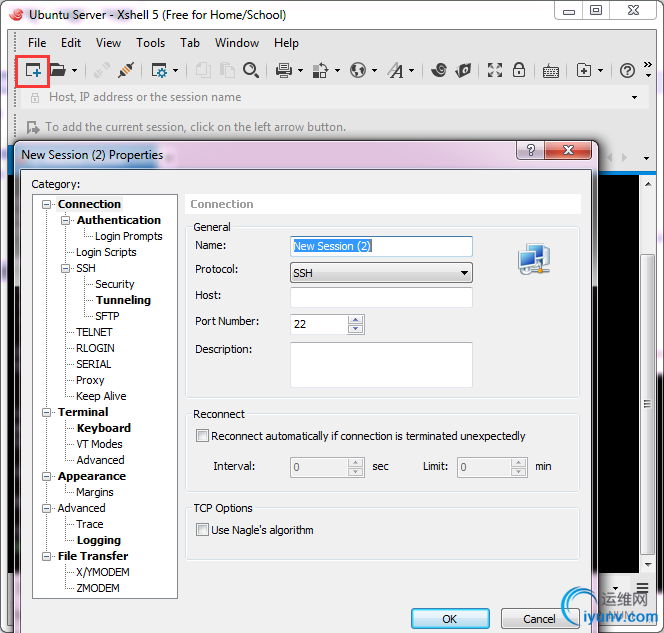The image size is (664, 633).
Task: Collapse the Connection tree node
Action: tap(47, 205)
